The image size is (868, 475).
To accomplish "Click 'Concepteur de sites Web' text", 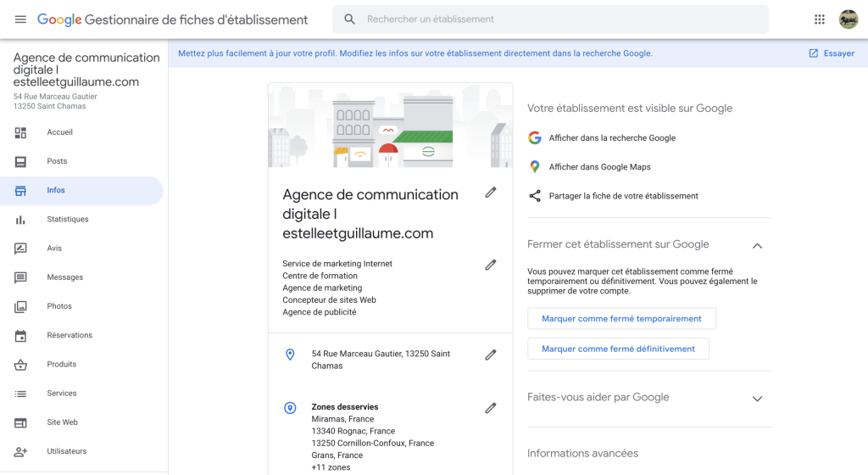I will pos(330,300).
